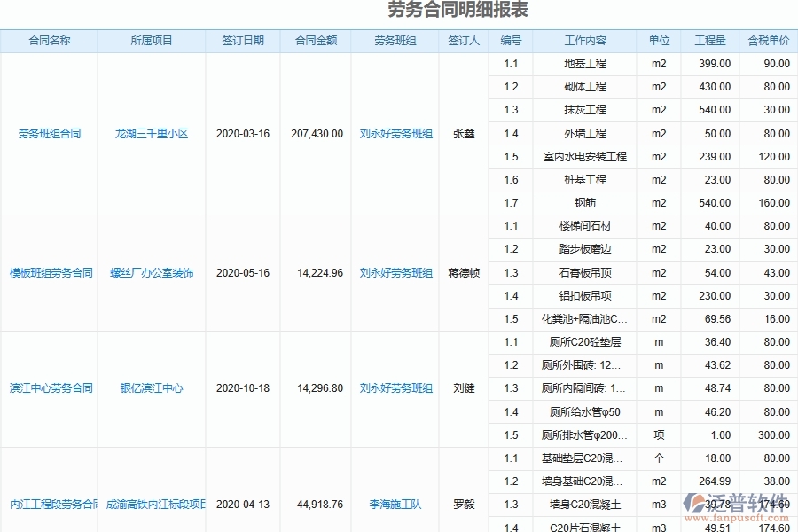View the 成渝高铁内江标段项目 project link

pos(151,503)
